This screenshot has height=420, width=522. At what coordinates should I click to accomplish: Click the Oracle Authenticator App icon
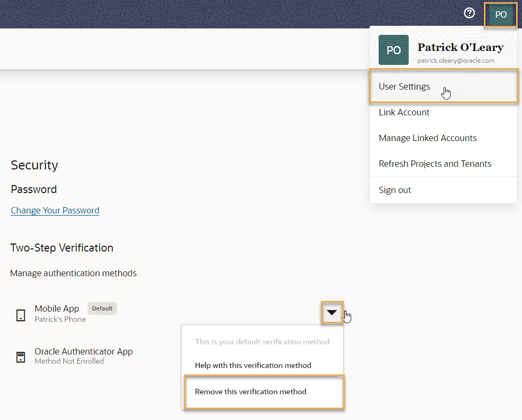[x=20, y=357]
